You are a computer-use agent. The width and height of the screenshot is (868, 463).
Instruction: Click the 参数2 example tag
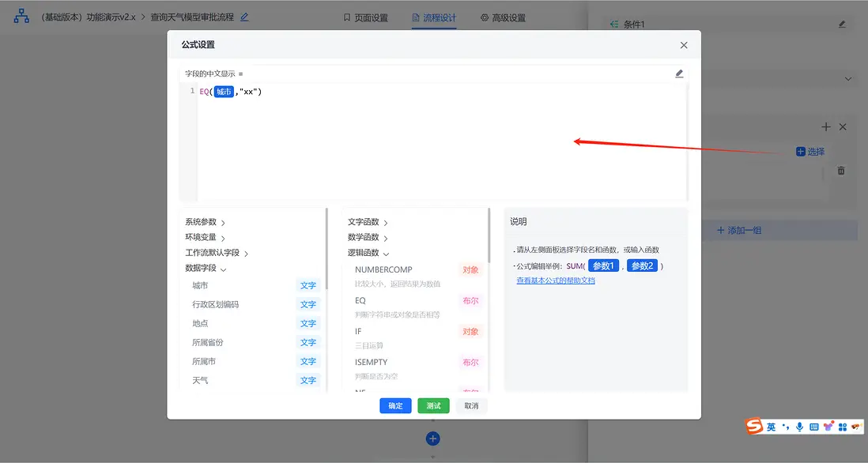[x=642, y=265]
